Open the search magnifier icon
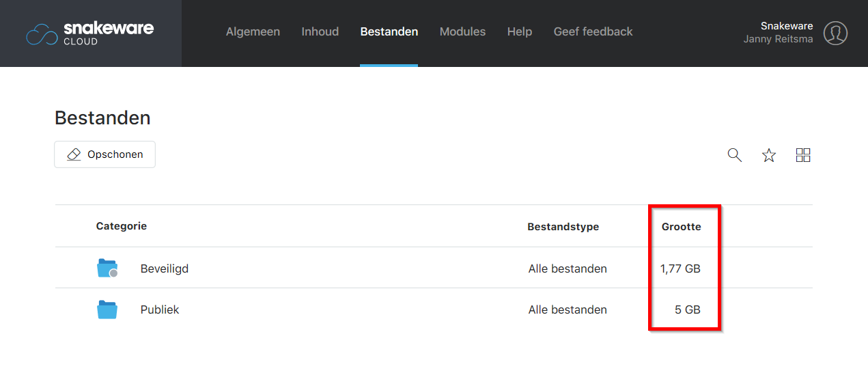This screenshot has height=371, width=868. pyautogui.click(x=735, y=155)
